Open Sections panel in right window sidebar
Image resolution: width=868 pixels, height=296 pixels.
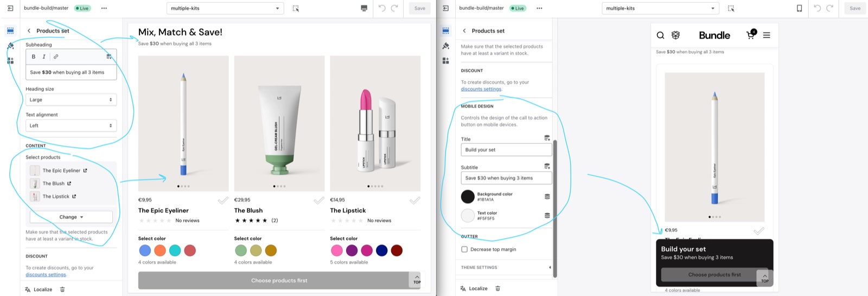(x=445, y=31)
